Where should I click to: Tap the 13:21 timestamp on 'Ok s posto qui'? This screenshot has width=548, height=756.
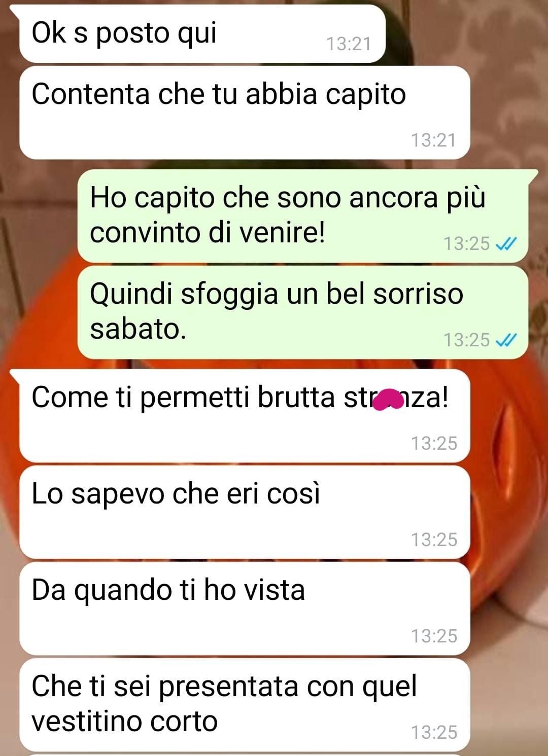[349, 44]
